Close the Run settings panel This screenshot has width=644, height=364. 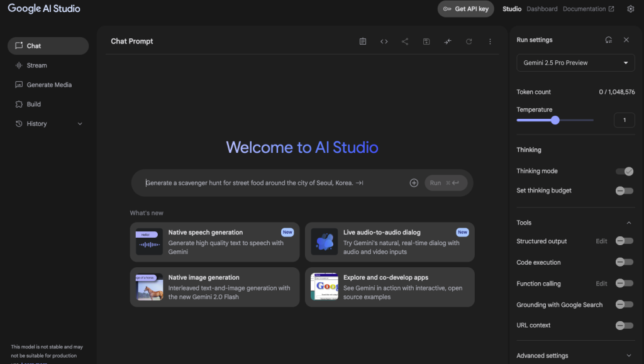click(x=626, y=40)
